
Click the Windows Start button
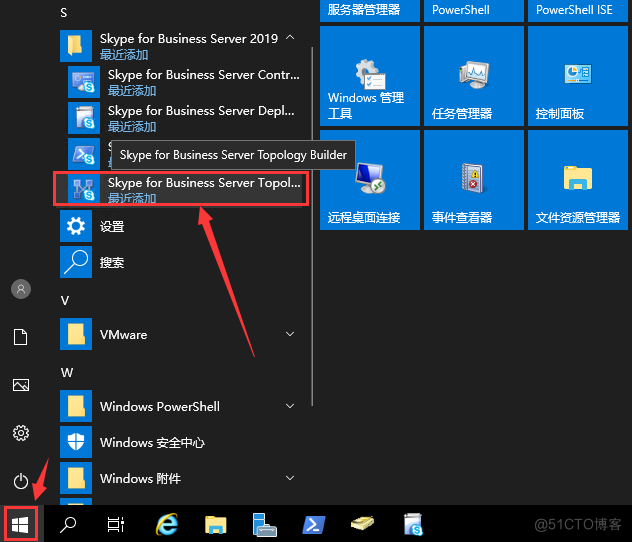pyautogui.click(x=20, y=525)
